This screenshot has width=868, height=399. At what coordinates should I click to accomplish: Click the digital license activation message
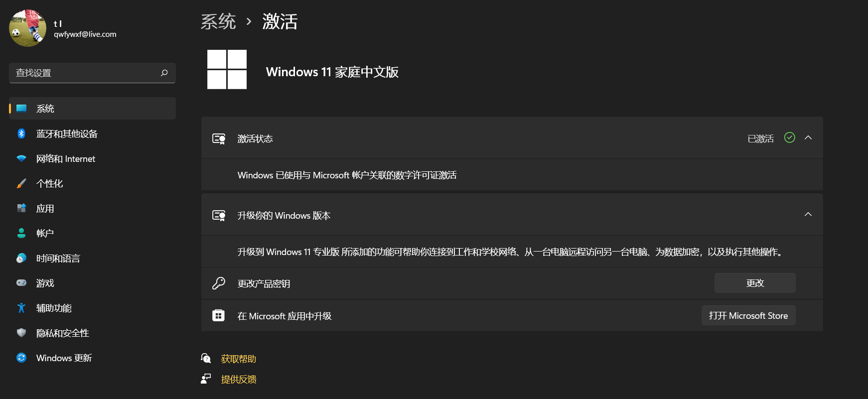[x=347, y=175]
